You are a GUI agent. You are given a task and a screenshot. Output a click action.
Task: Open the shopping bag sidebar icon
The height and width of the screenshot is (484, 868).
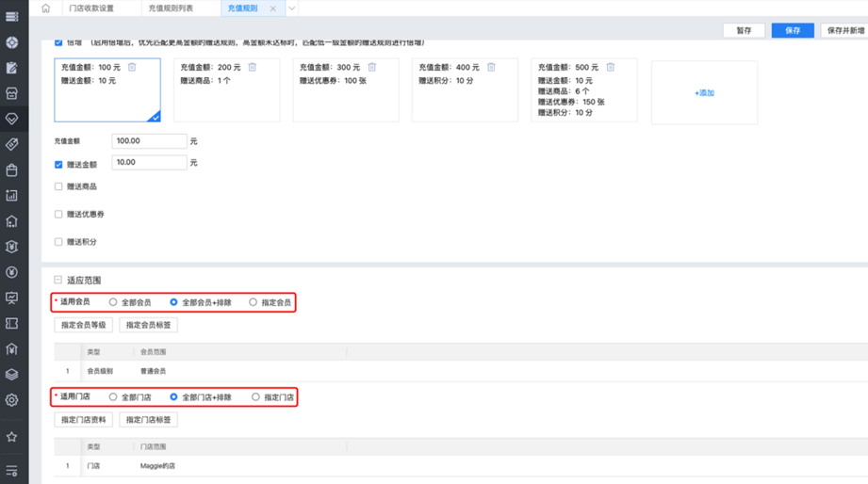click(11, 170)
